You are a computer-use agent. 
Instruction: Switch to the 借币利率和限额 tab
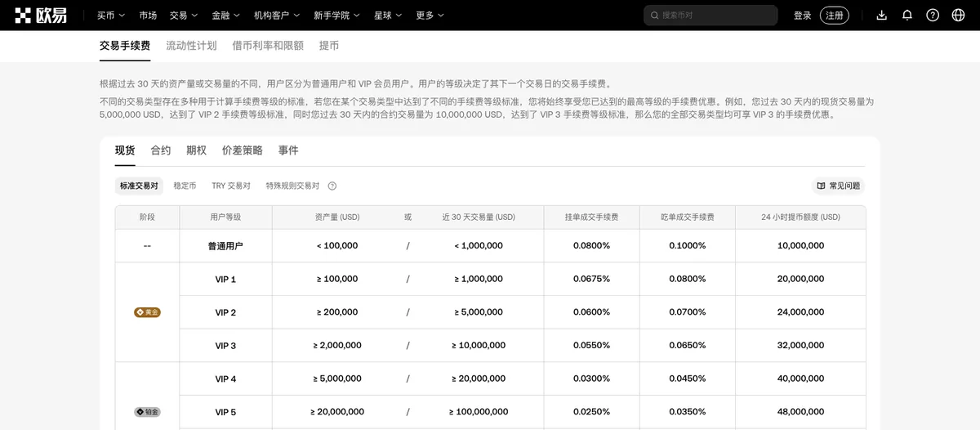click(268, 46)
